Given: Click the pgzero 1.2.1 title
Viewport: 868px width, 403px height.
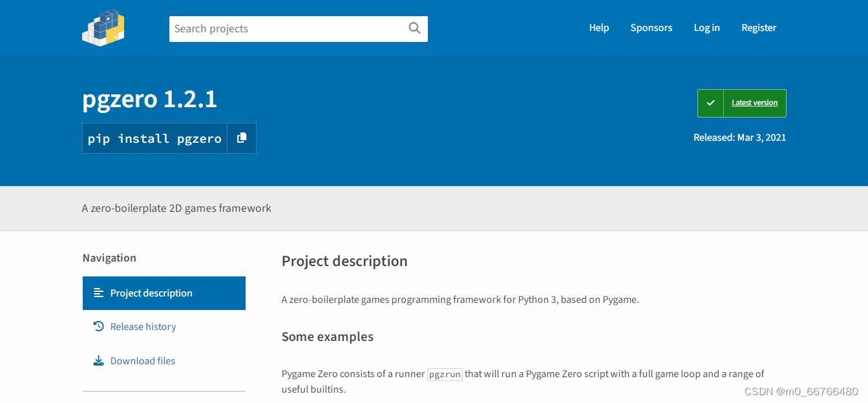Looking at the screenshot, I should point(149,99).
